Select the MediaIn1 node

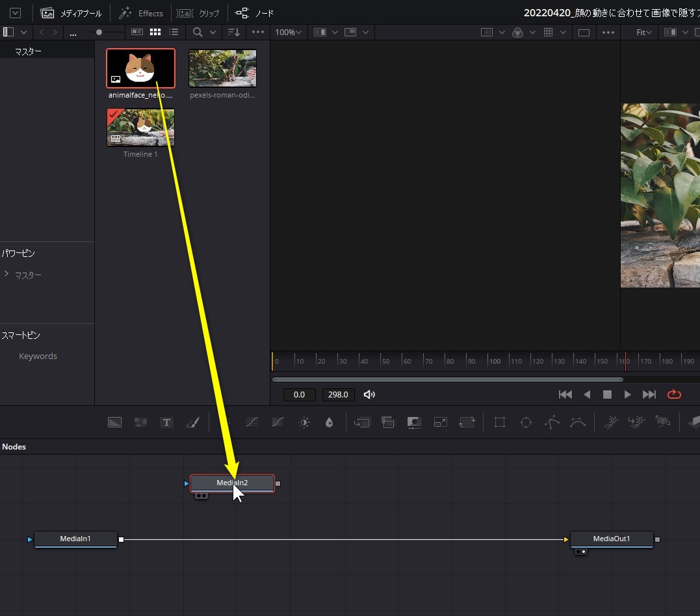[x=75, y=539]
